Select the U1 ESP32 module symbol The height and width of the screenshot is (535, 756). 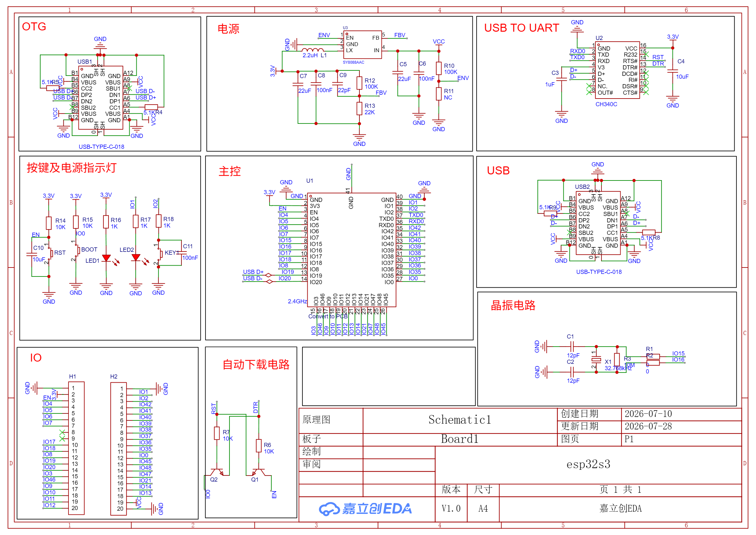(x=351, y=250)
